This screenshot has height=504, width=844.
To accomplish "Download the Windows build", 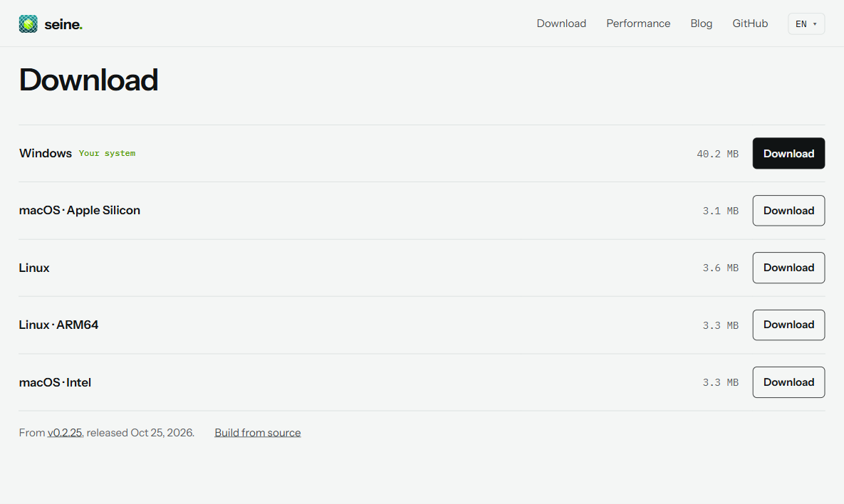I will pyautogui.click(x=788, y=153).
